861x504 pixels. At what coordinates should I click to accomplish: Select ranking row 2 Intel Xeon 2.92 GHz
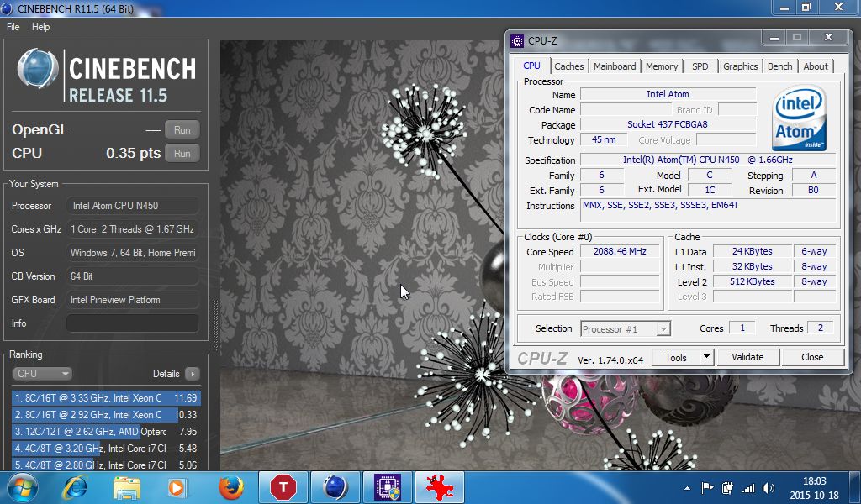106,415
